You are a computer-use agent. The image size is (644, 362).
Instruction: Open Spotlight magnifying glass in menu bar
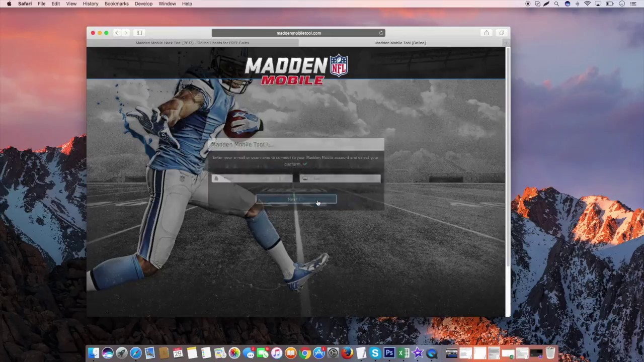[556, 4]
